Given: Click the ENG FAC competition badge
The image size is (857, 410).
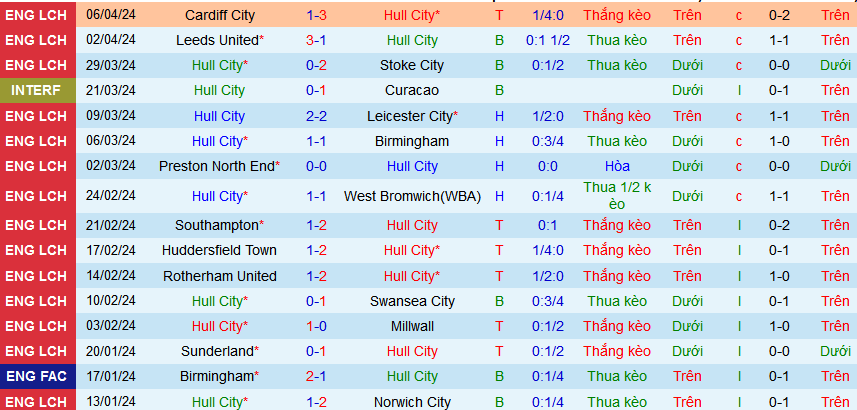Looking at the screenshot, I should 37,376.
